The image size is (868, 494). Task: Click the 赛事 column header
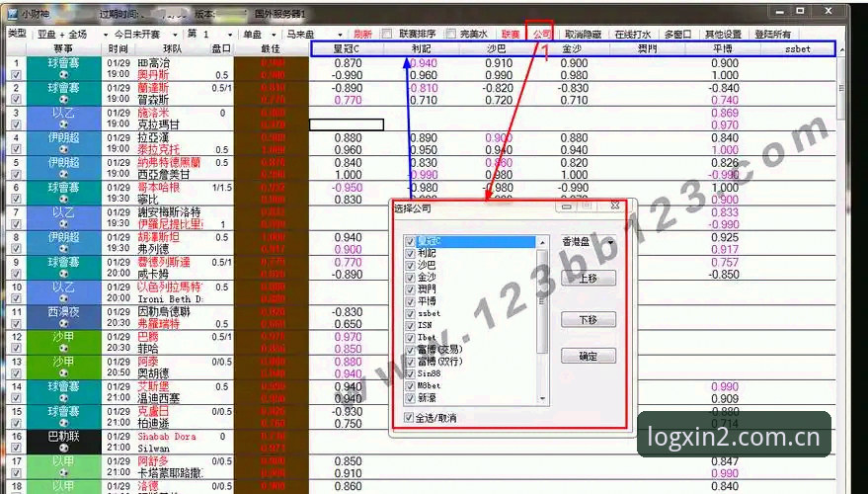[x=63, y=48]
